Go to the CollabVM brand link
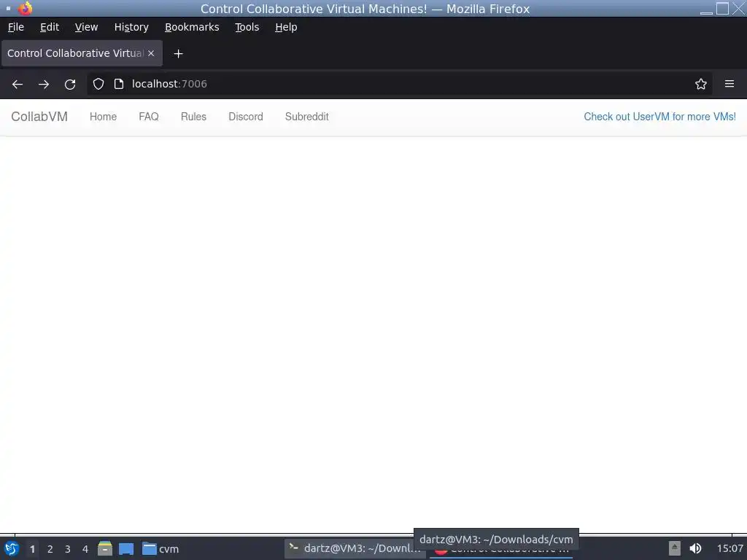Image resolution: width=747 pixels, height=560 pixels. tap(39, 117)
